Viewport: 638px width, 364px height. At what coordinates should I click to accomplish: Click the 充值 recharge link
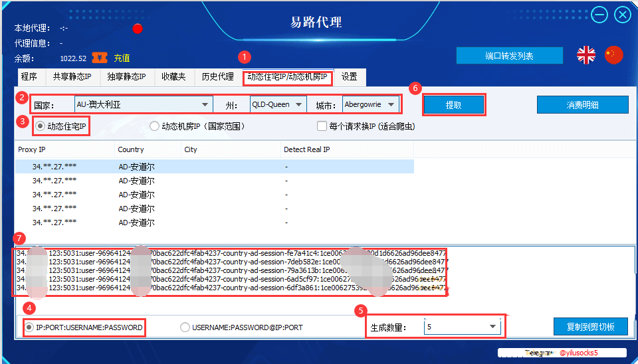tap(122, 58)
